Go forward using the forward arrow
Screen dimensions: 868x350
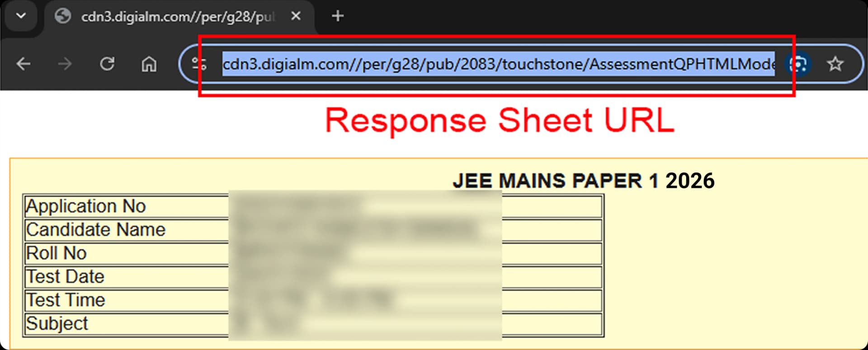point(65,64)
